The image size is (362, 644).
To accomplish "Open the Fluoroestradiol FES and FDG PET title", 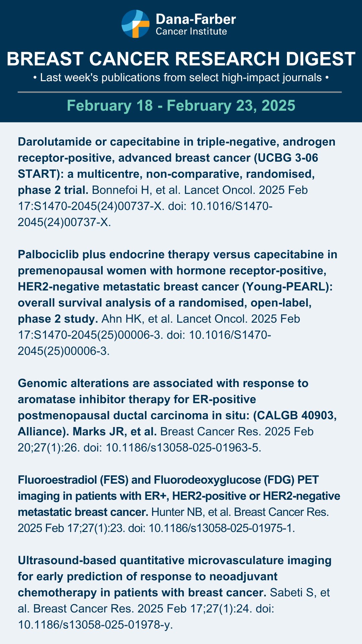I will pos(179,496).
